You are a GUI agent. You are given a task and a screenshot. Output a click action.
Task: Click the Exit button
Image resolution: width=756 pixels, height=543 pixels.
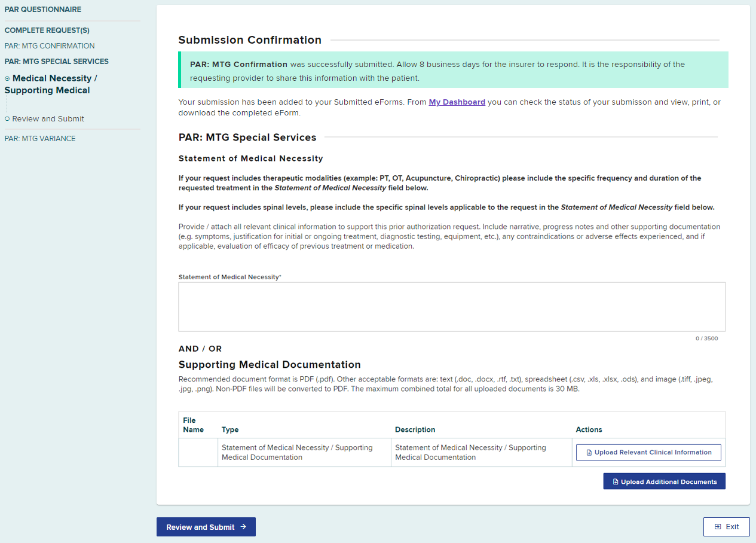[x=726, y=527]
